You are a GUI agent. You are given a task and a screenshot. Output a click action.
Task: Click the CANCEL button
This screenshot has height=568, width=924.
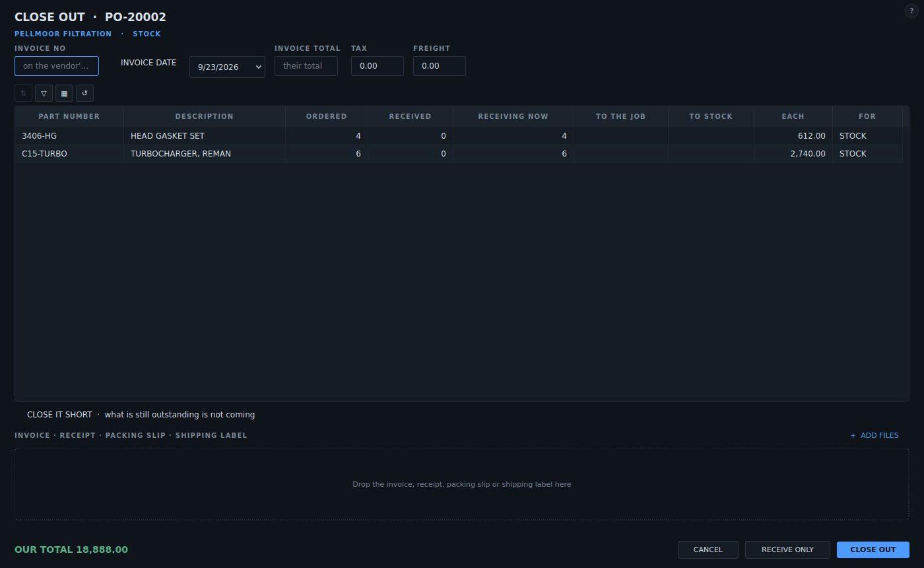pyautogui.click(x=708, y=550)
